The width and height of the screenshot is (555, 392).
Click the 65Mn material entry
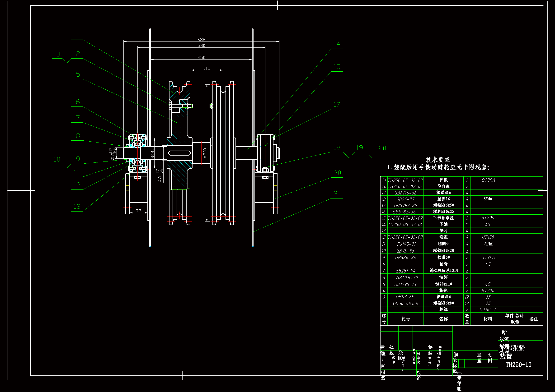coord(488,199)
